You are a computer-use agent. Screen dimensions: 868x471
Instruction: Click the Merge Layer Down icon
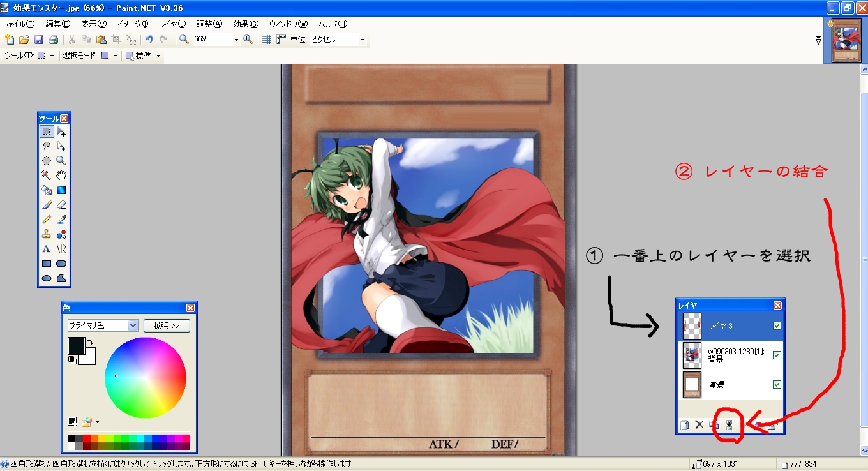[729, 425]
